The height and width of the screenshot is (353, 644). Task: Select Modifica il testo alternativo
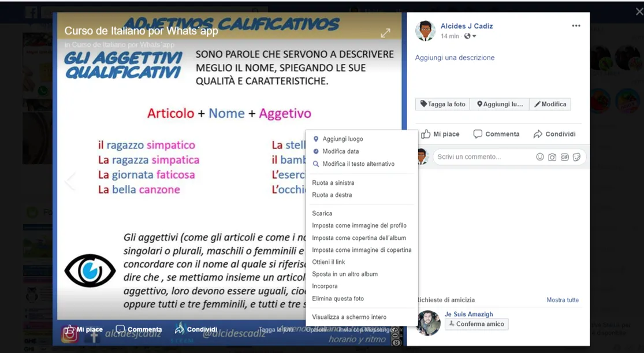(x=362, y=164)
